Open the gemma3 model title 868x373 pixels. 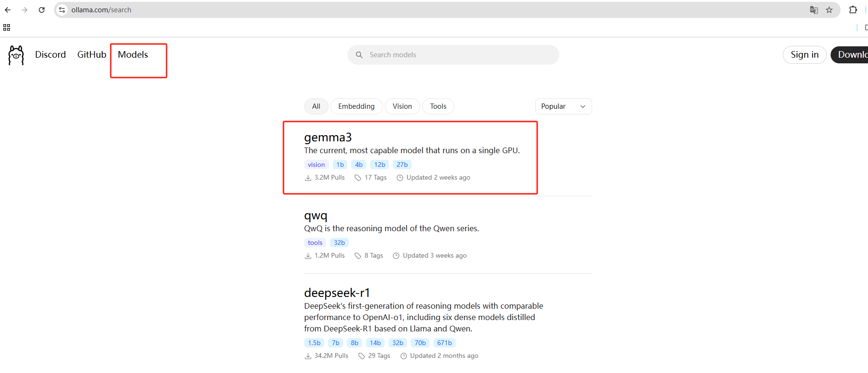click(x=328, y=138)
